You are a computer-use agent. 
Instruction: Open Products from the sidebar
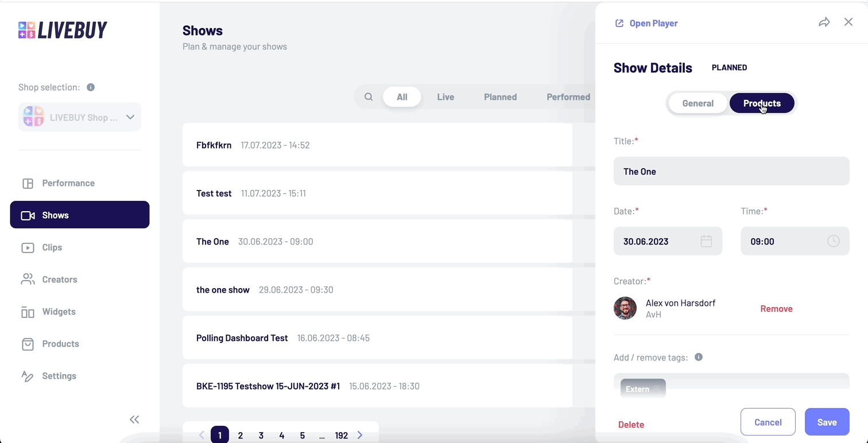[x=28, y=344]
